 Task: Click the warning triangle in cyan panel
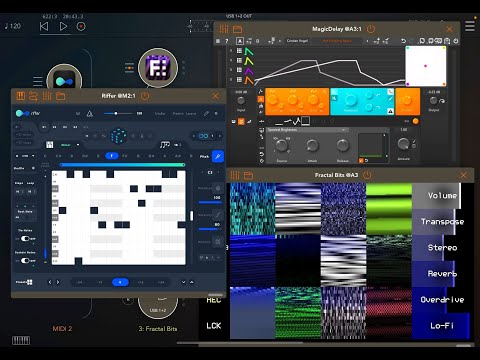[390, 111]
